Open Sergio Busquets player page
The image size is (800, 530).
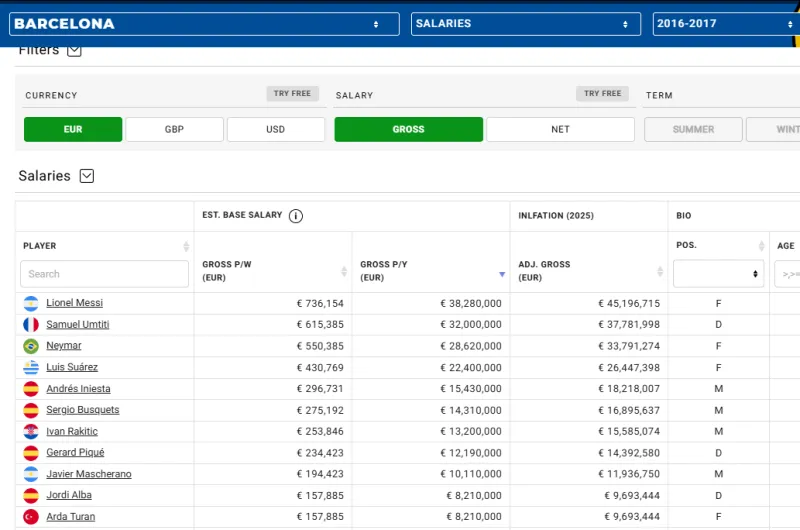click(83, 410)
